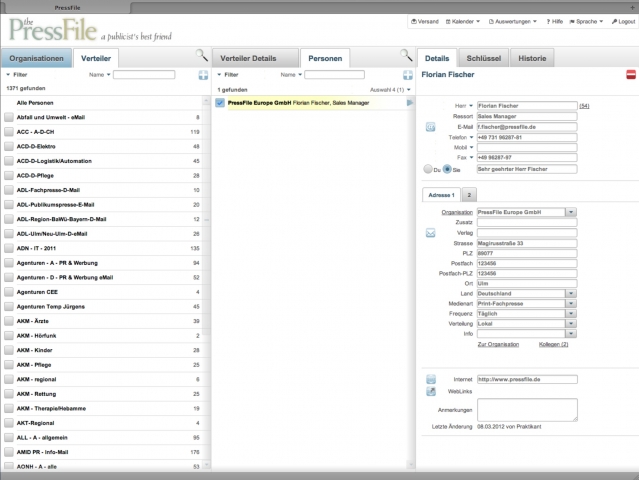Click the globe icon beside the Internet field
The image size is (639, 480).
coord(430,379)
